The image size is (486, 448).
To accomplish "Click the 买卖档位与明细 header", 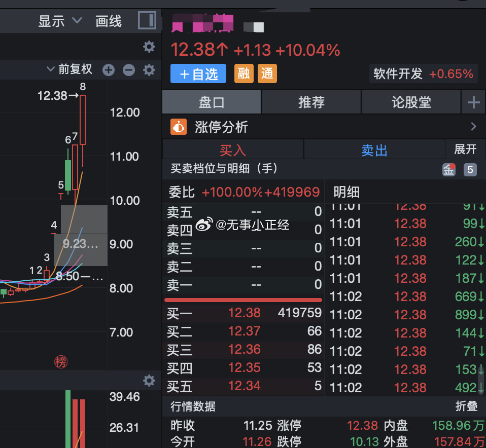I will coord(224,168).
